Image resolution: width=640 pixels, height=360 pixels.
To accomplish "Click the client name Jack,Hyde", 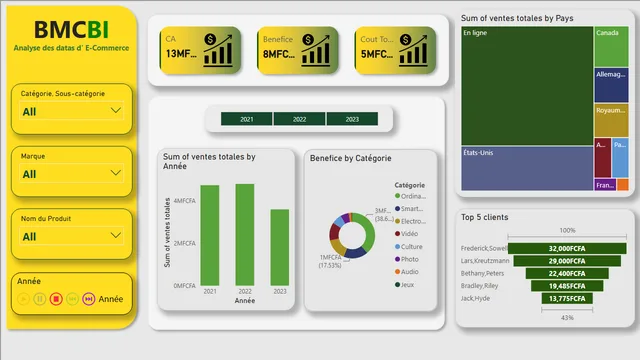I will pyautogui.click(x=476, y=298).
